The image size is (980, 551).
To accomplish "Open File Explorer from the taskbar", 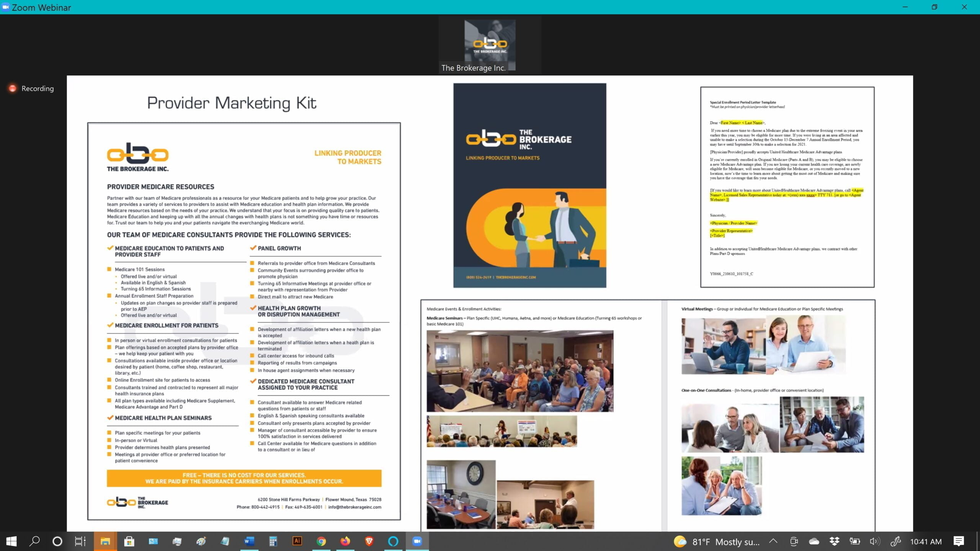I will [105, 541].
